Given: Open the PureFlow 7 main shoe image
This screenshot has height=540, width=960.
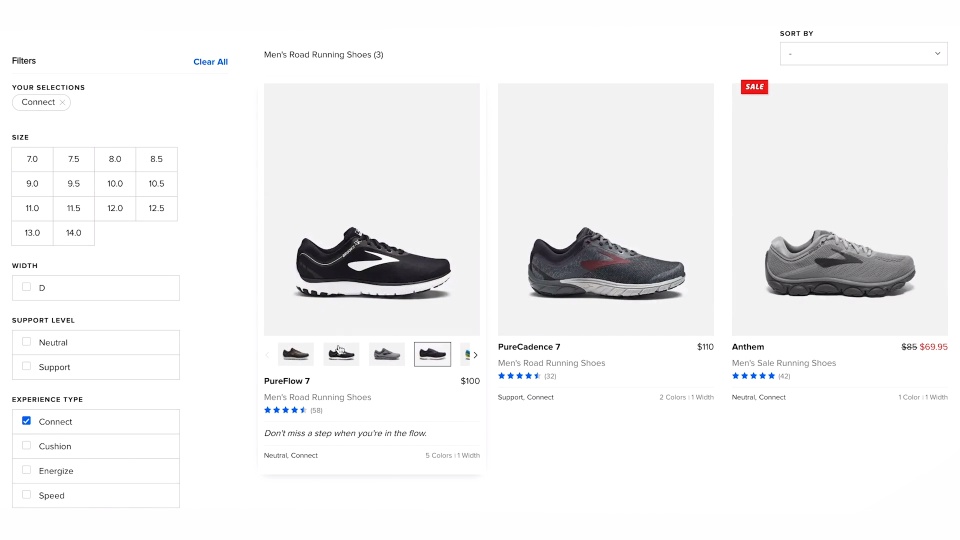Looking at the screenshot, I should pos(372,209).
